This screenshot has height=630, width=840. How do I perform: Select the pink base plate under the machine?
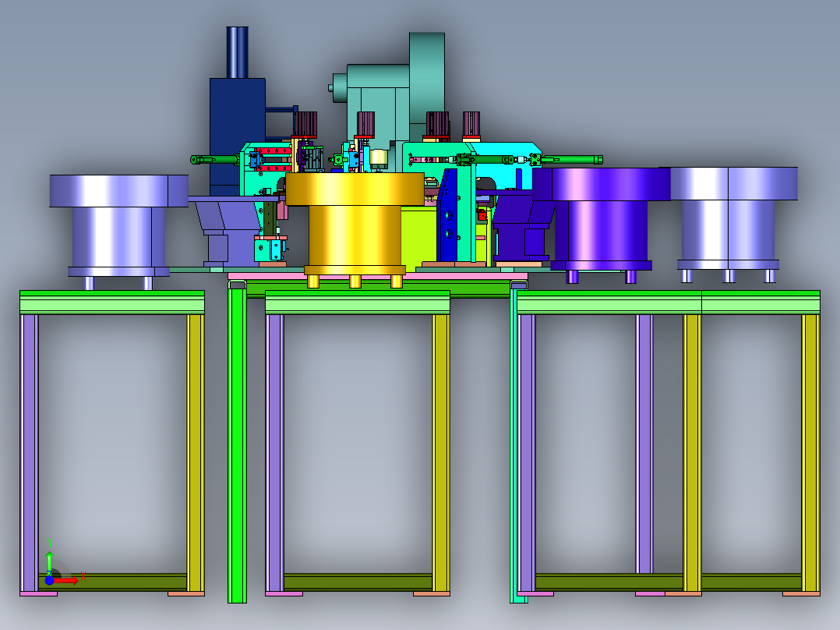(x=378, y=276)
